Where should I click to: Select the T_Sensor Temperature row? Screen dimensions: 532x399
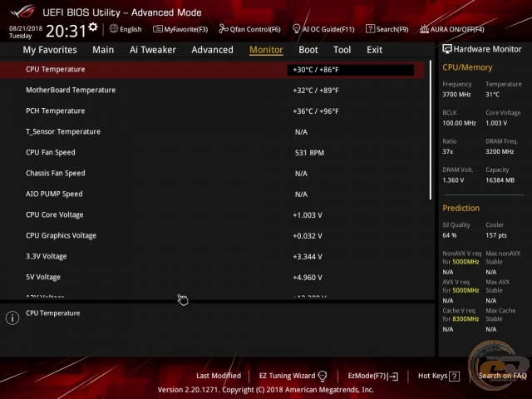tap(212, 131)
